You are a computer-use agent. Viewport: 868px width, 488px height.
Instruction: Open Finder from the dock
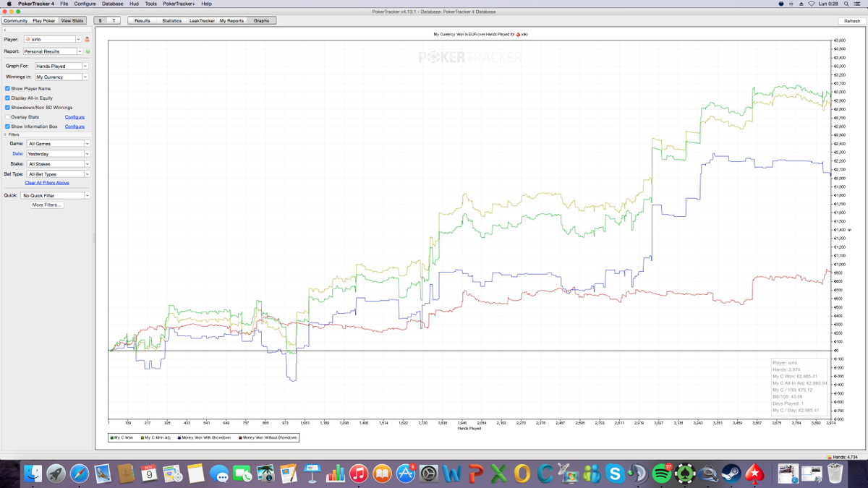coord(33,474)
